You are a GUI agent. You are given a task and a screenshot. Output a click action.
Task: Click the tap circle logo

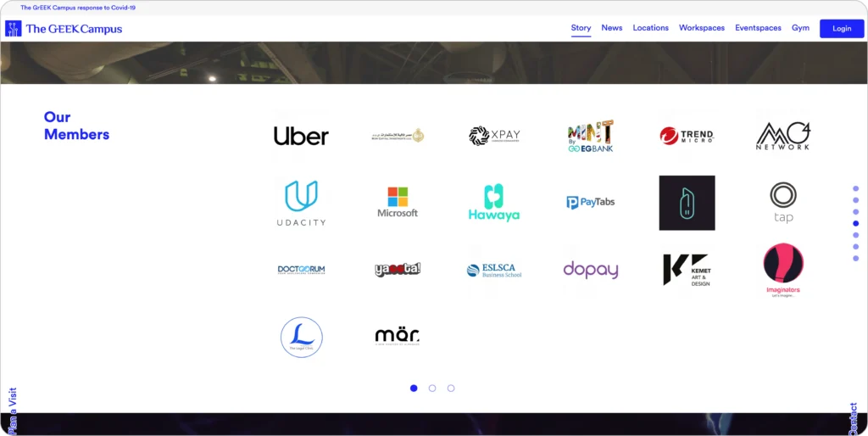tap(783, 203)
